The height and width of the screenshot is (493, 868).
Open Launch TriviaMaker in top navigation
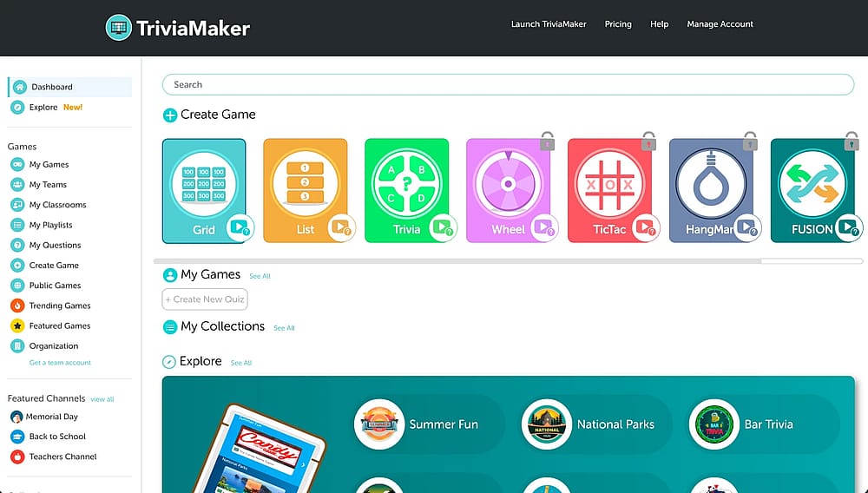pos(549,24)
